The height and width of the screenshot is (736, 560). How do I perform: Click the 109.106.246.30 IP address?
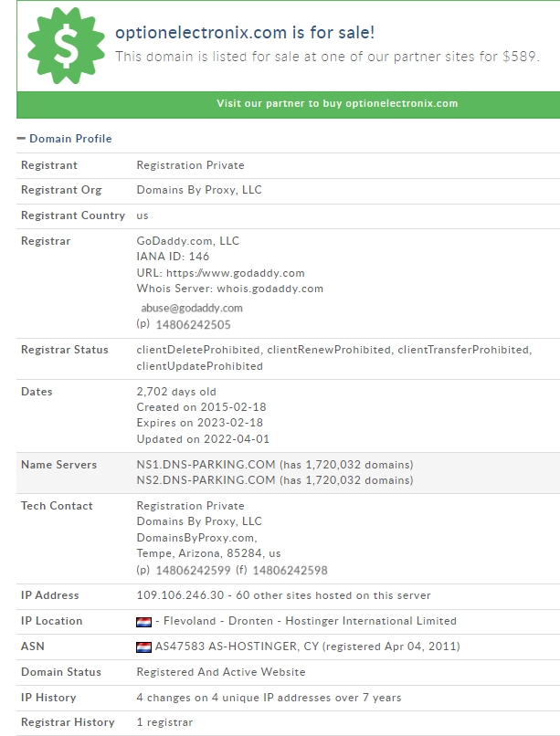click(x=180, y=595)
